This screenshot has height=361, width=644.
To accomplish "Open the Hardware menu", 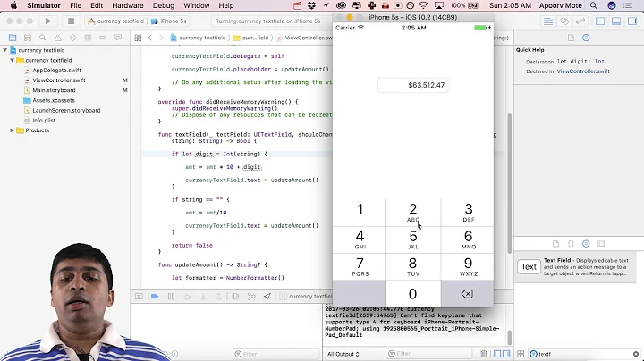I will point(128,5).
